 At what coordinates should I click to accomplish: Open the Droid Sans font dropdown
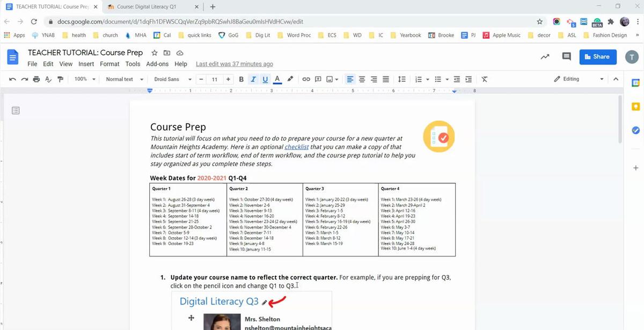[172, 79]
